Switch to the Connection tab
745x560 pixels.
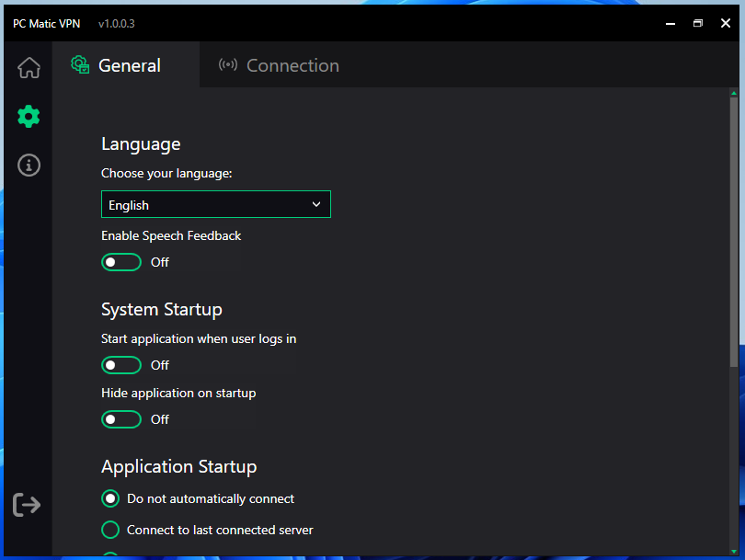click(x=292, y=65)
